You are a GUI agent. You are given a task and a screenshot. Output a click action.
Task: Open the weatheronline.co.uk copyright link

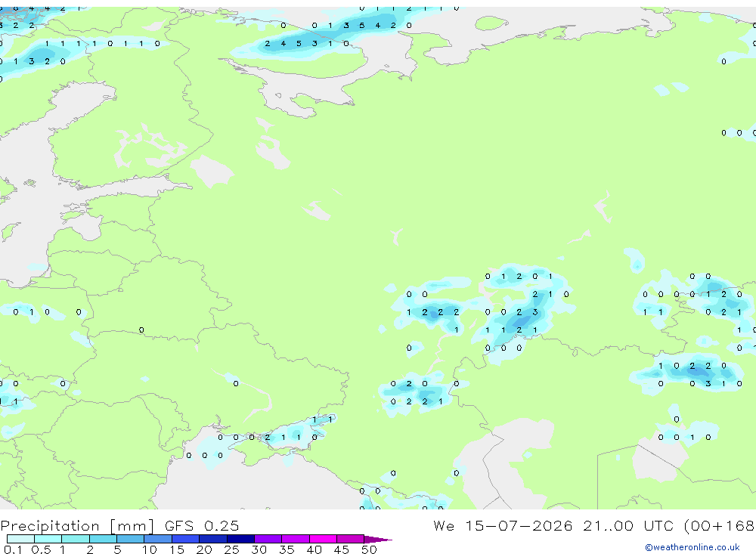[692, 547]
